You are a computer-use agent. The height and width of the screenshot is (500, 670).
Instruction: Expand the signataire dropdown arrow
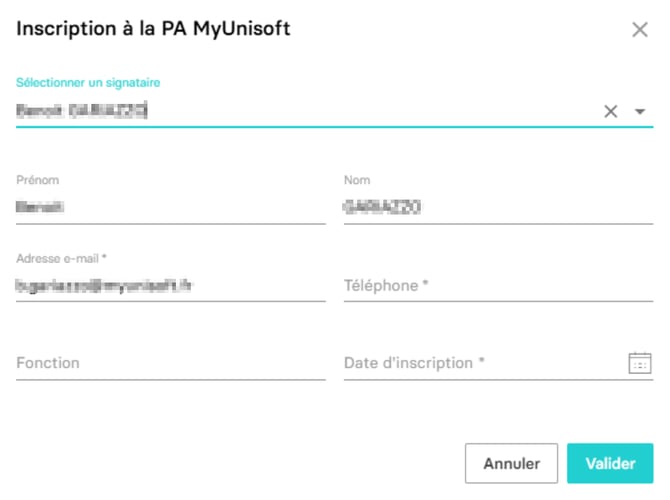point(640,111)
